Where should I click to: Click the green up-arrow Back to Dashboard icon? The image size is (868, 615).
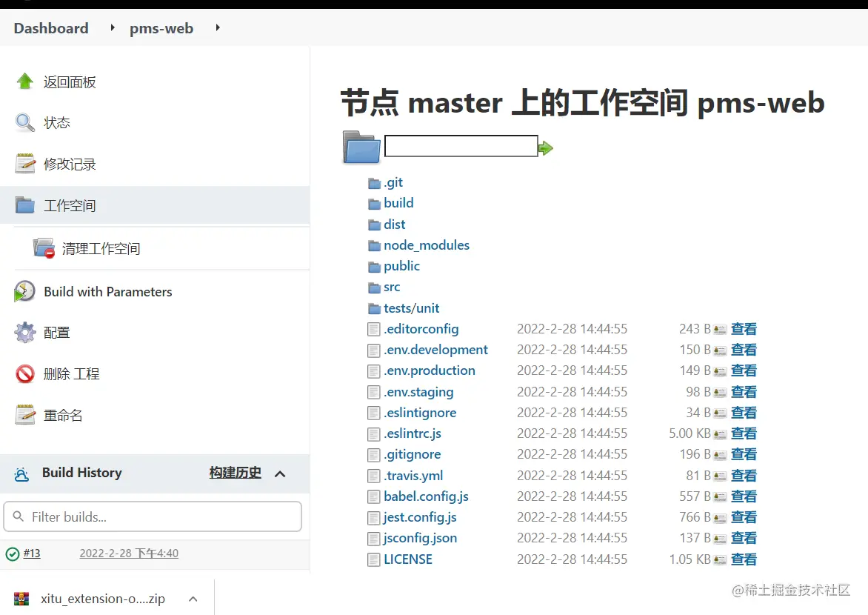tap(25, 82)
